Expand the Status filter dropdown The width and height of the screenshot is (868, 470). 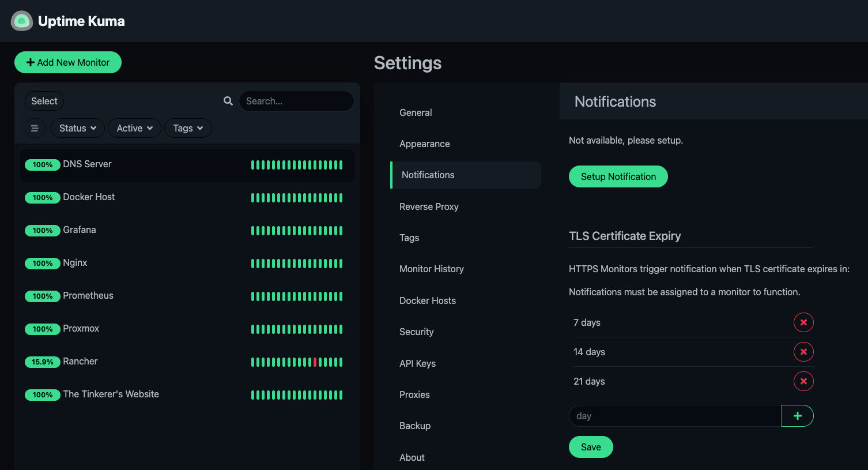click(x=78, y=128)
